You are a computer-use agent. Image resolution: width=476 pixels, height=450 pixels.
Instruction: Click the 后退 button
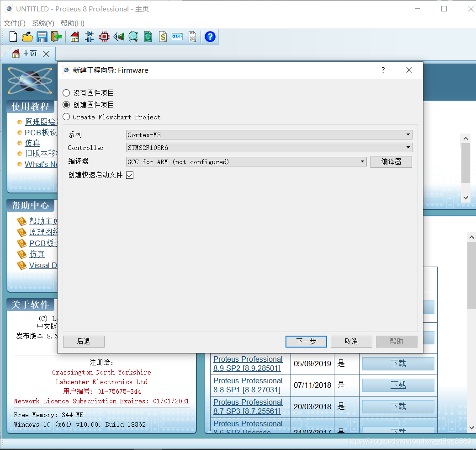84,341
